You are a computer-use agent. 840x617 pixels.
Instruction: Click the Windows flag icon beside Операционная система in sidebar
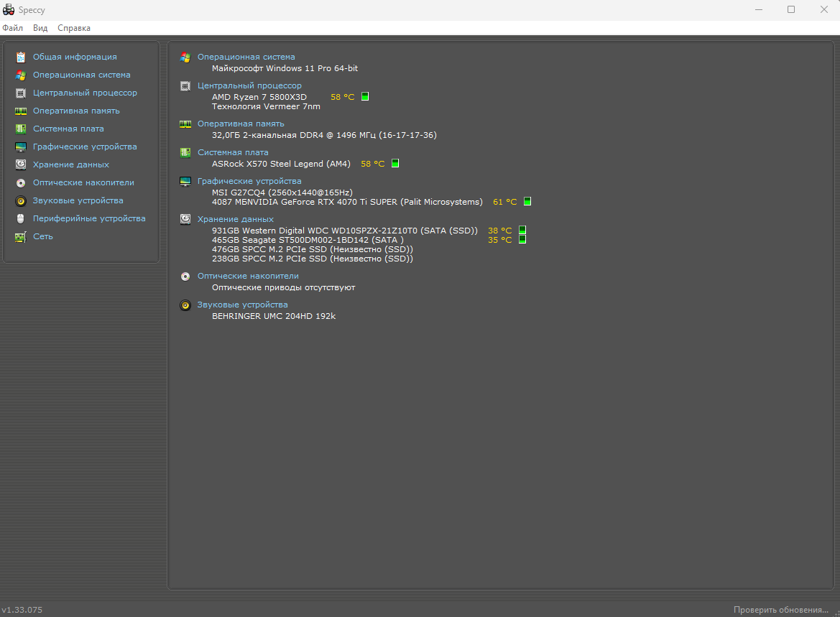point(21,75)
